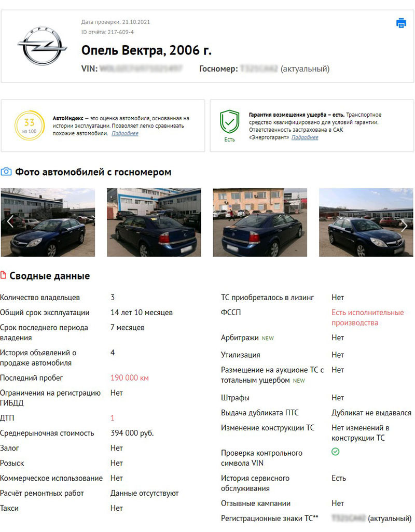This screenshot has width=415, height=532.
Task: Show previous photo with left arrow
Action: (x=10, y=222)
